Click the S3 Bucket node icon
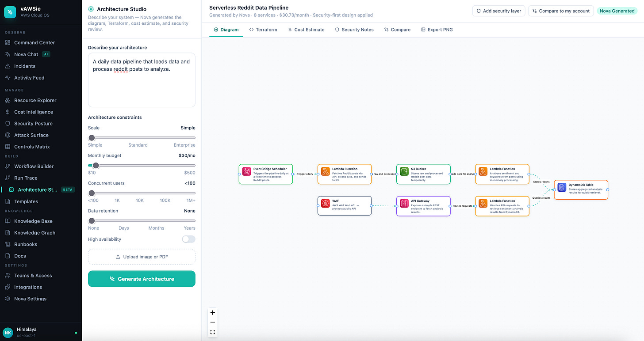 pyautogui.click(x=404, y=171)
